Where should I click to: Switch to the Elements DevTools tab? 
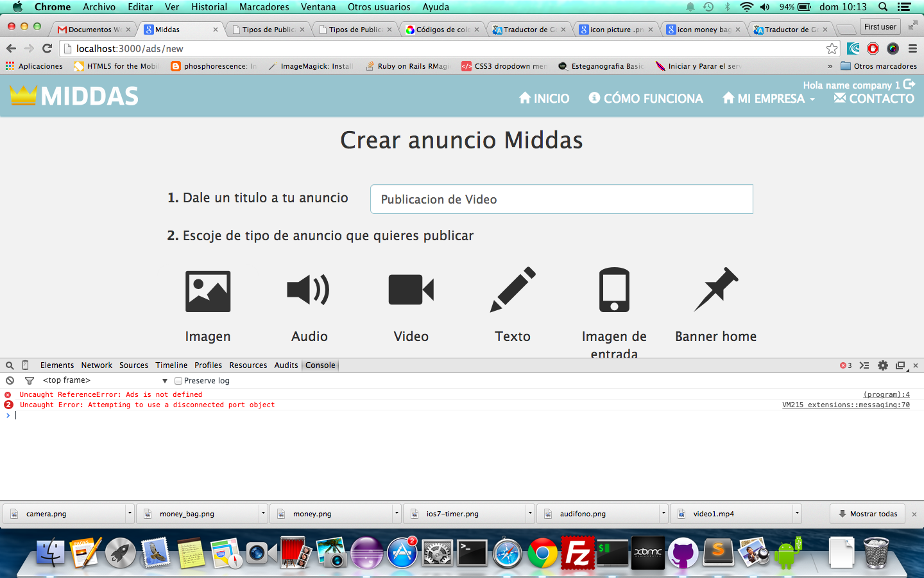point(57,365)
